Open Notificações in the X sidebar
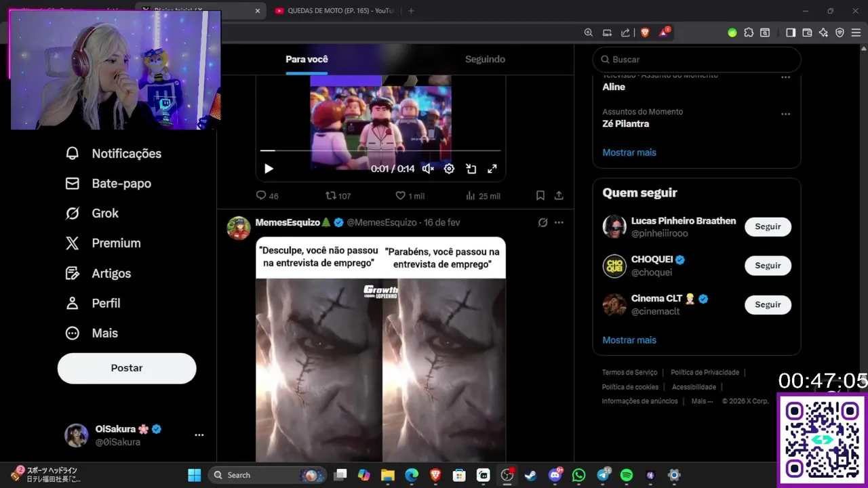This screenshot has width=868, height=488. (x=113, y=154)
